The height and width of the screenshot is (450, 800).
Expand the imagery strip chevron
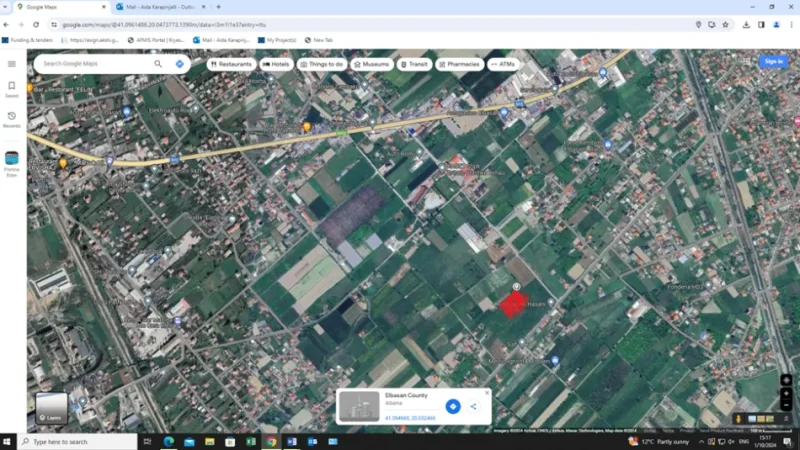[786, 419]
